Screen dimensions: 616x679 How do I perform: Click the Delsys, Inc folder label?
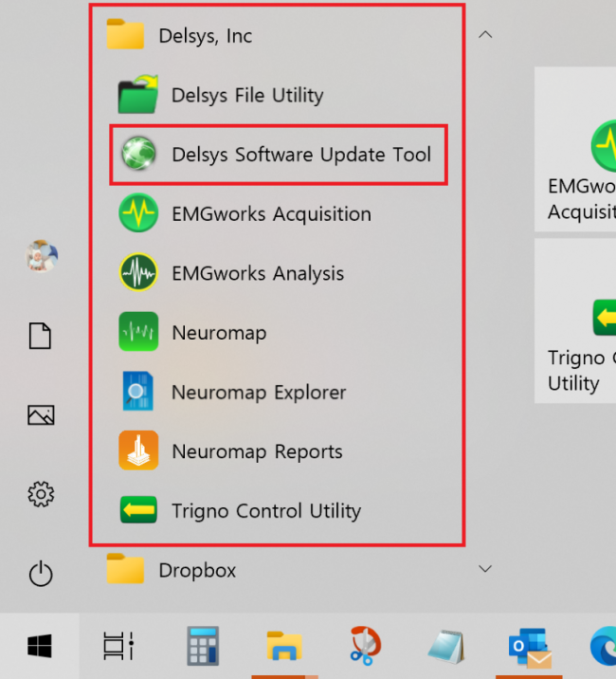206,35
